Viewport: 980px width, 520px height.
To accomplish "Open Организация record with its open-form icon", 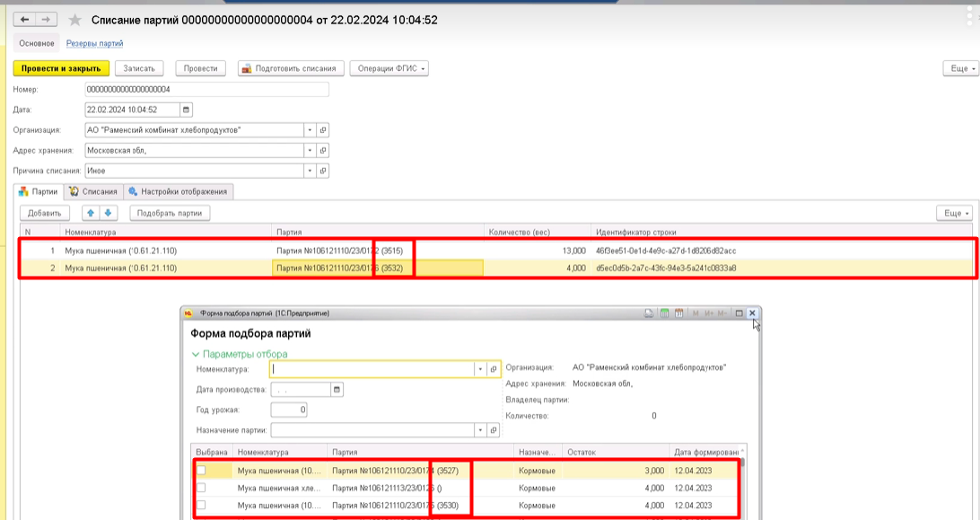I will point(323,130).
